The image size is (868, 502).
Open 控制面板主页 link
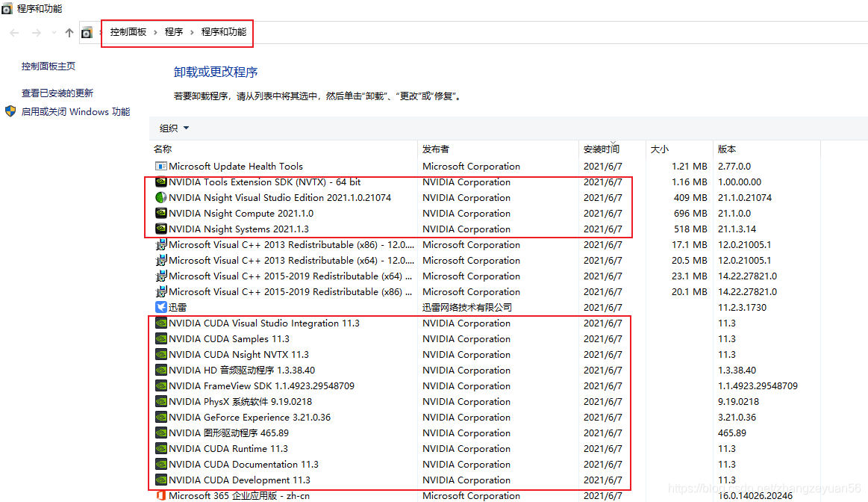coord(49,66)
